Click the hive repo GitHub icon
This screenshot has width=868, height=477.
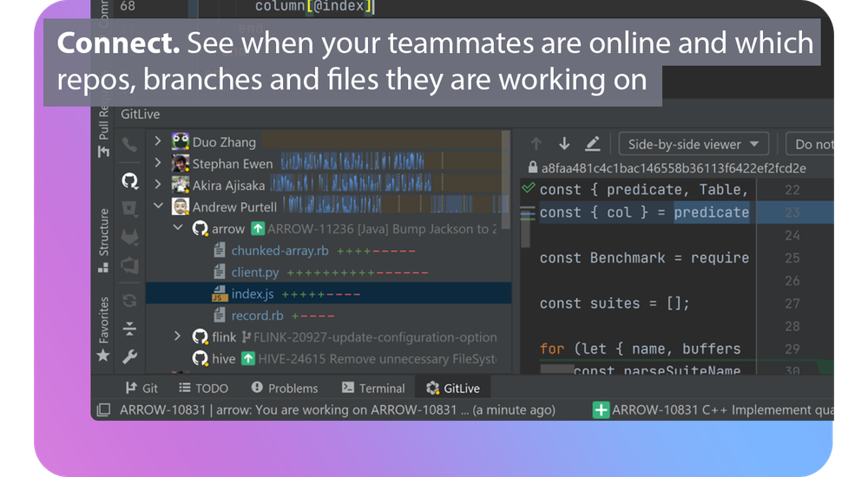tap(200, 358)
